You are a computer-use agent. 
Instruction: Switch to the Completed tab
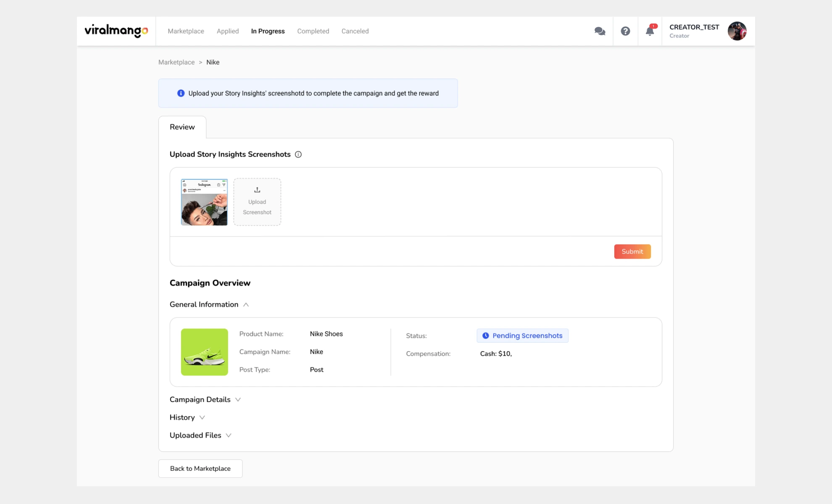coord(313,31)
